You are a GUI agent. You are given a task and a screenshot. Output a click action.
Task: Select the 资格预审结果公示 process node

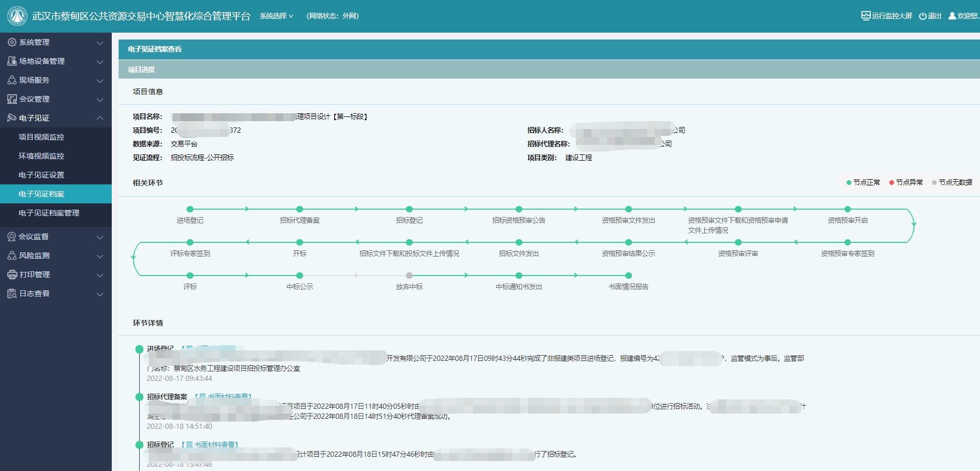(x=629, y=242)
